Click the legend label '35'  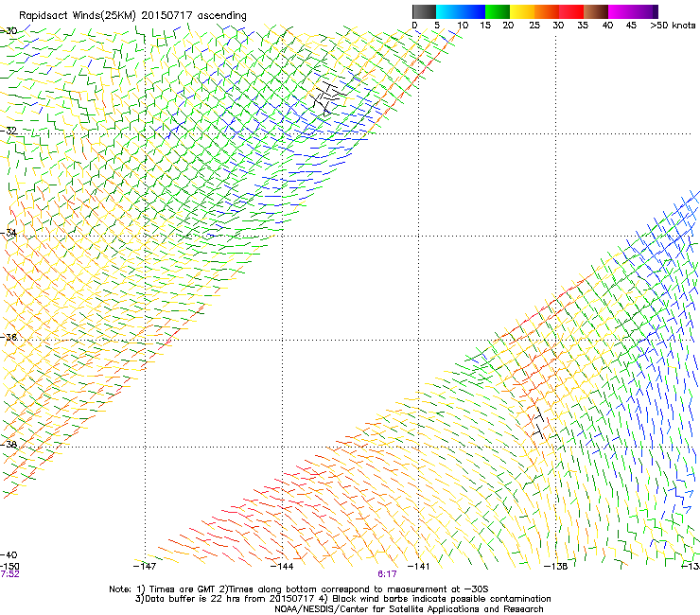[583, 25]
